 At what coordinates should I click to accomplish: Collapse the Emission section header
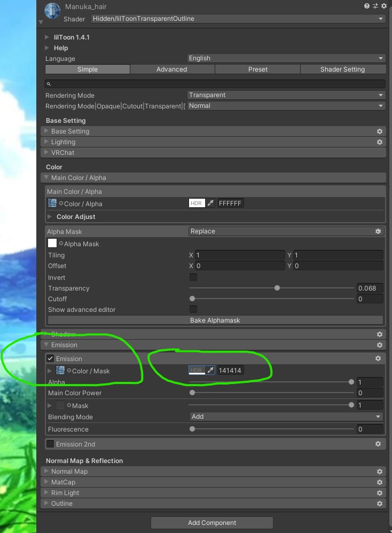214,345
